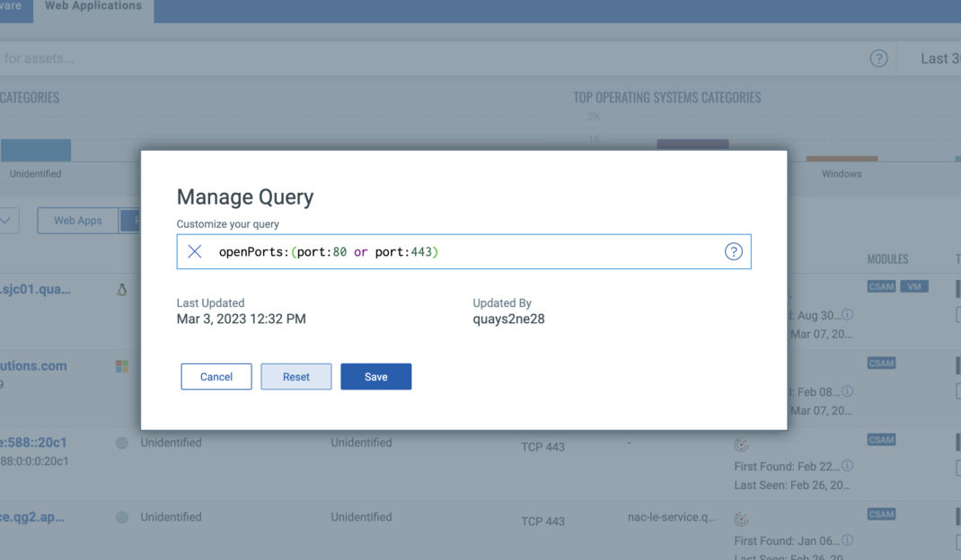Clear the query using the X icon

pyautogui.click(x=194, y=251)
